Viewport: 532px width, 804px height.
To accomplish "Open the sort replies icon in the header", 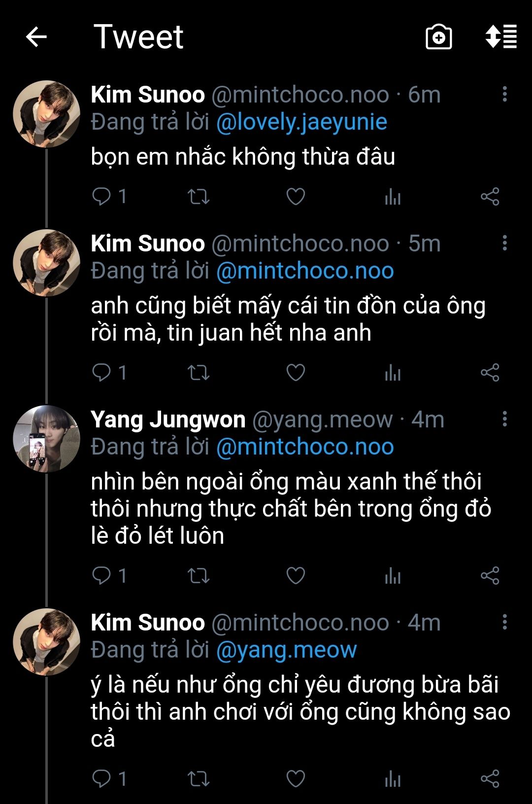I will pos(501,37).
